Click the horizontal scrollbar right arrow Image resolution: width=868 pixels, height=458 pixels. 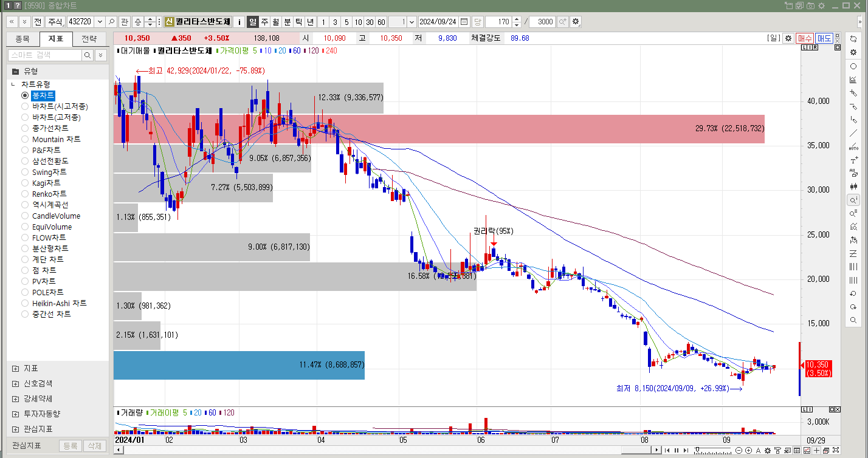point(656,450)
